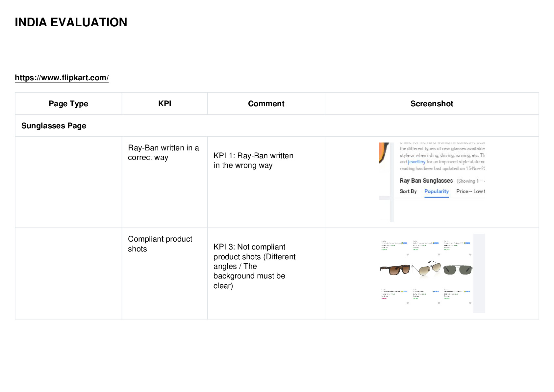
Task: Click the '(Showing 1 –' results count text
Action: tap(470, 181)
